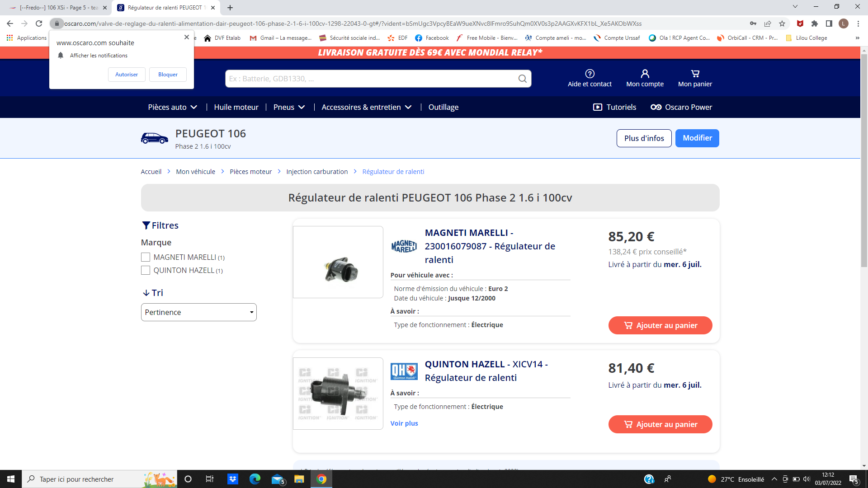Block notifications with Bloquer button
This screenshot has height=488, width=868.
(168, 75)
